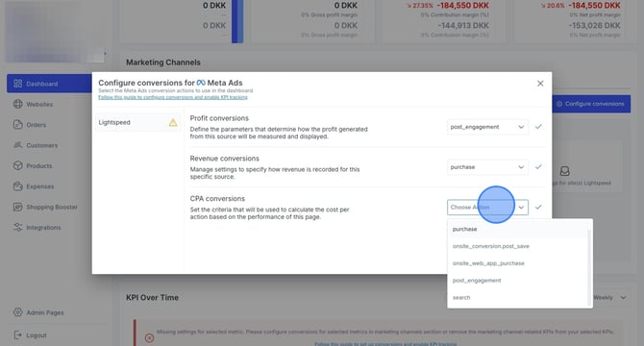Click the Customers people icon

coord(17,145)
